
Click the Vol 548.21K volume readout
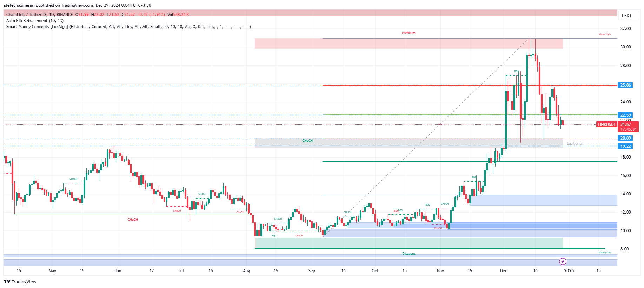178,15
